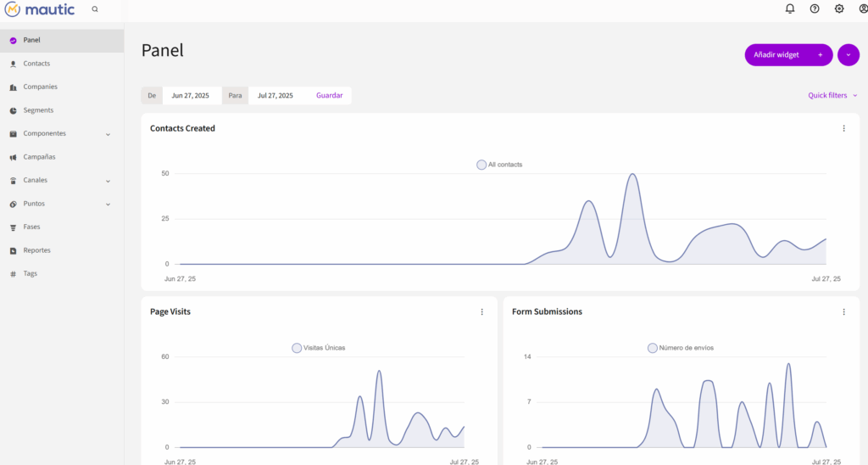
Task: Open Reportes section
Action: (x=62, y=250)
